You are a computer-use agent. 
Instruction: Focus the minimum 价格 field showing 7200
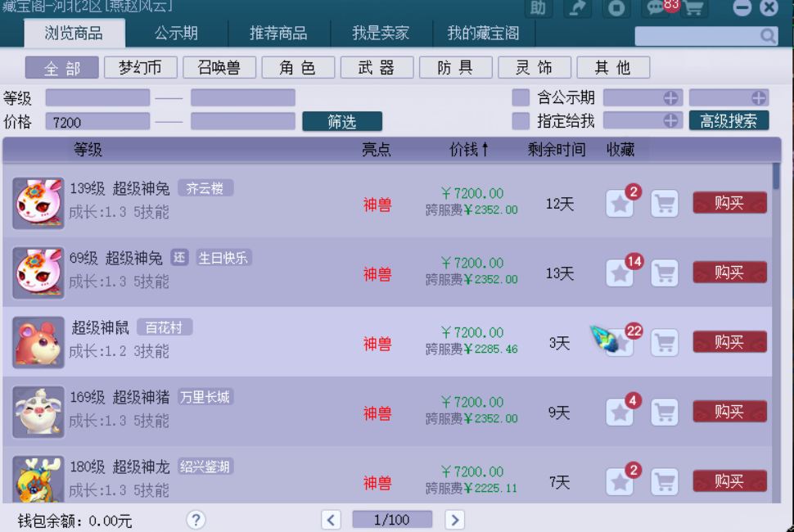tap(97, 121)
